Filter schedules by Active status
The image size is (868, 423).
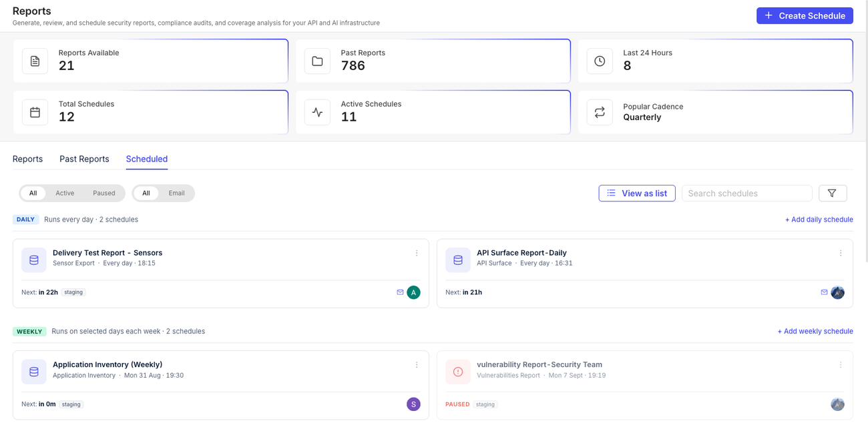click(65, 193)
